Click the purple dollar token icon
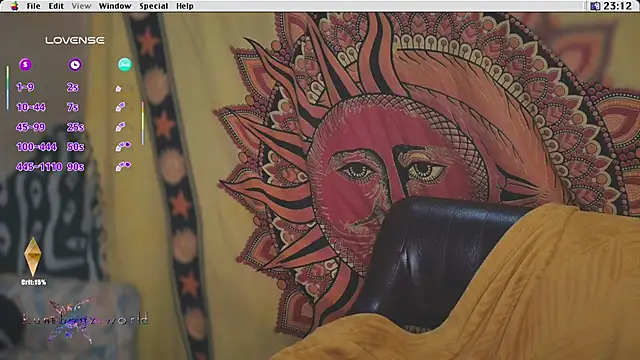This screenshot has height=360, width=640. pyautogui.click(x=25, y=64)
